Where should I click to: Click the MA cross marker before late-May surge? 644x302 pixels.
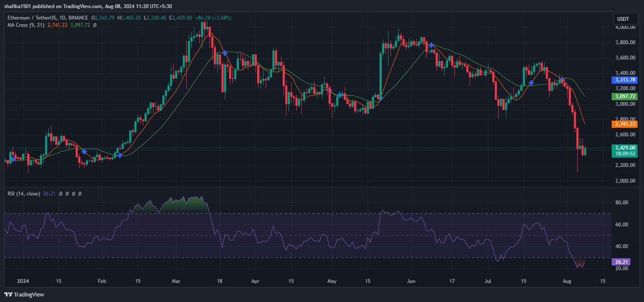click(381, 99)
